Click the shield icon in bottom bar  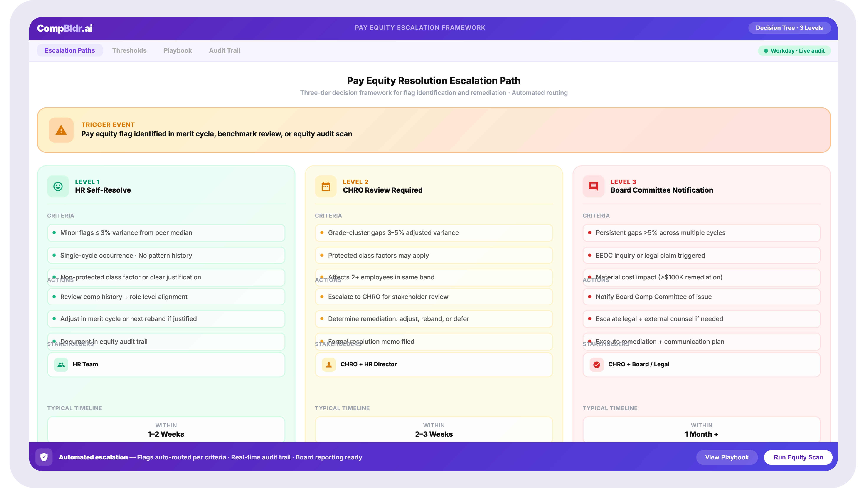point(44,457)
